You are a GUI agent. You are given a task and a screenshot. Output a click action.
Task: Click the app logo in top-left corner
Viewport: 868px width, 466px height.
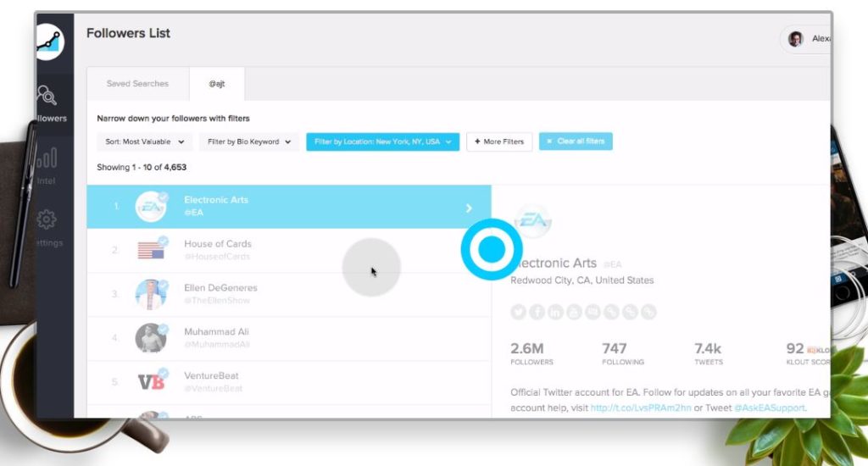50,42
